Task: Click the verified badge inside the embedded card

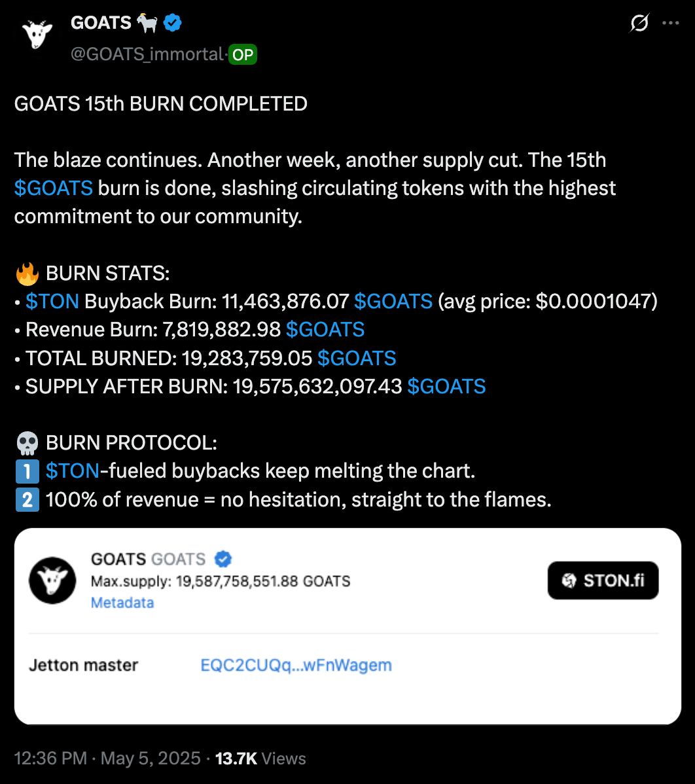Action: 224,560
